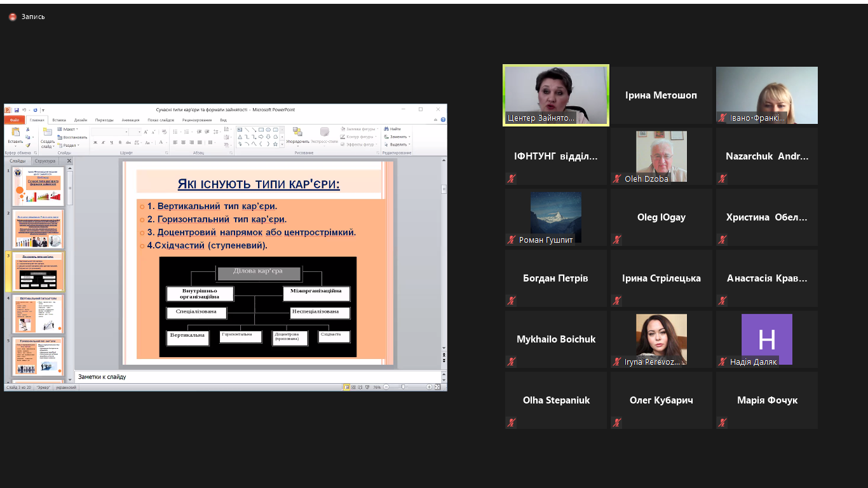Click the oval shape in shapes gallery
868x488 pixels.
(x=268, y=130)
